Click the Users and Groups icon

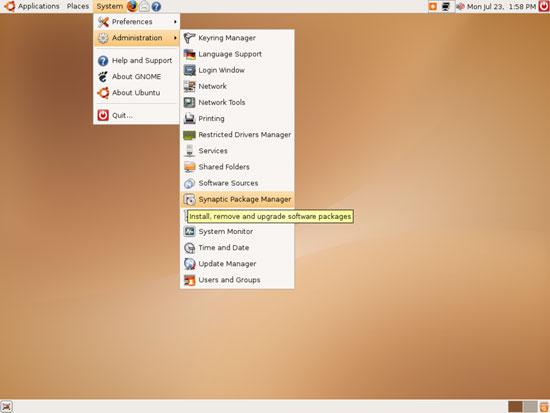(189, 280)
